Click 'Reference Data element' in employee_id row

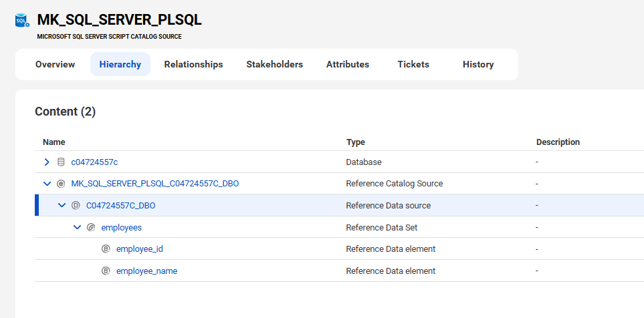(391, 249)
